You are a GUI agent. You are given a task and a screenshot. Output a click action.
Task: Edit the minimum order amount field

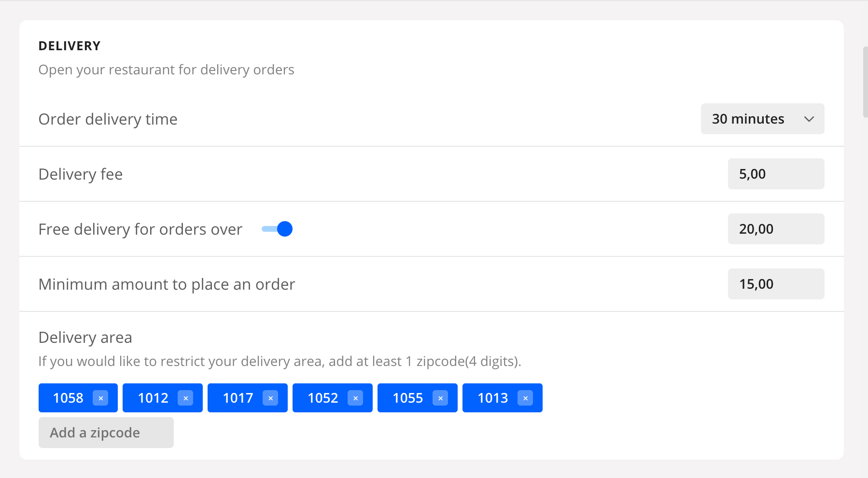tap(775, 284)
